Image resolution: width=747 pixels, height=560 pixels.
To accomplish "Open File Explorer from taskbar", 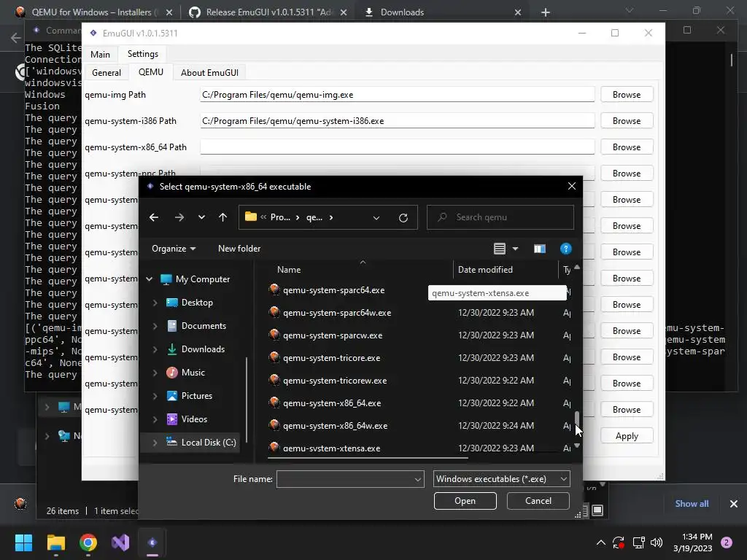I will pyautogui.click(x=55, y=542).
